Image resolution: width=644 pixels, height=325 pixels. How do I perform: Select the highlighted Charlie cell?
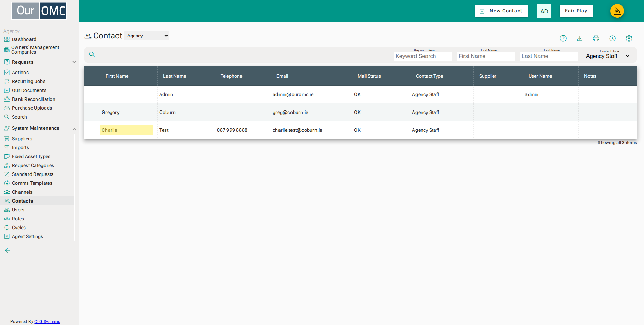pos(127,130)
